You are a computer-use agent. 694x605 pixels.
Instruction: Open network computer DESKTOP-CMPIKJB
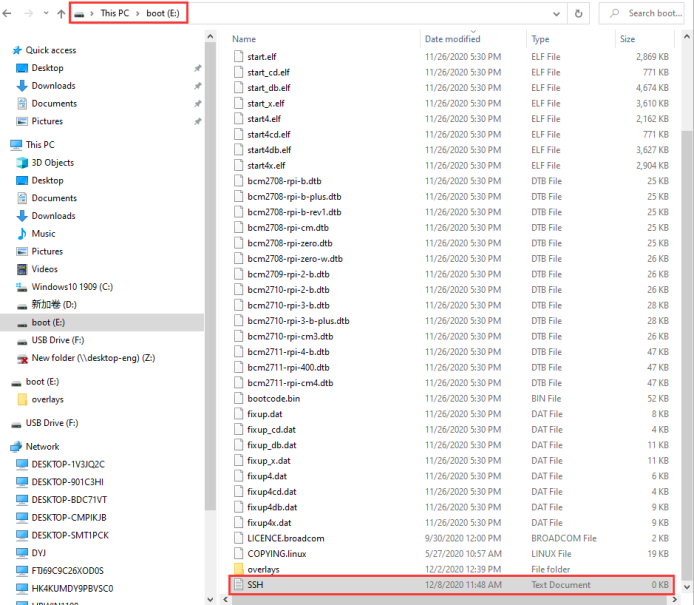coord(69,517)
